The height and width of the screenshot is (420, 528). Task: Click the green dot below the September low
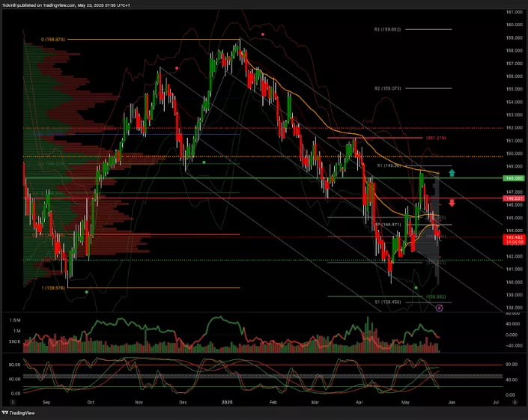click(x=87, y=292)
